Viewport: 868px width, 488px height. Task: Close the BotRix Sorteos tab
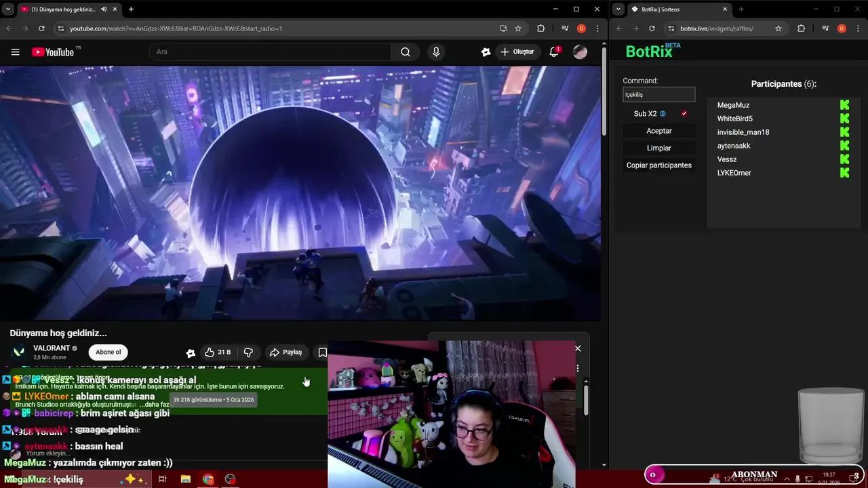pyautogui.click(x=725, y=9)
